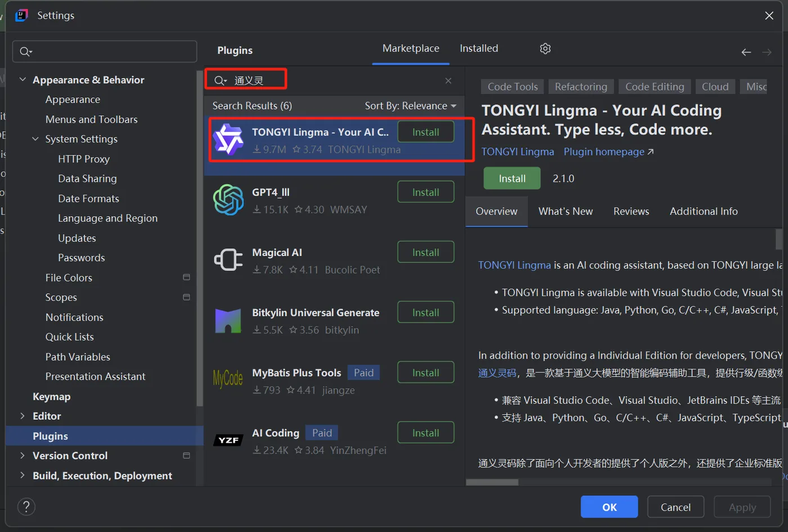Open the Additional Info tab

(x=704, y=211)
